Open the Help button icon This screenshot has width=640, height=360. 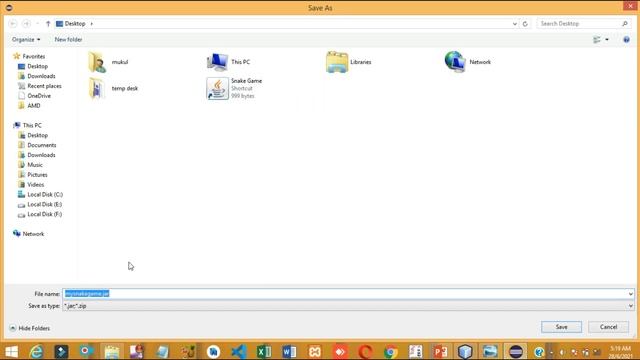(627, 40)
